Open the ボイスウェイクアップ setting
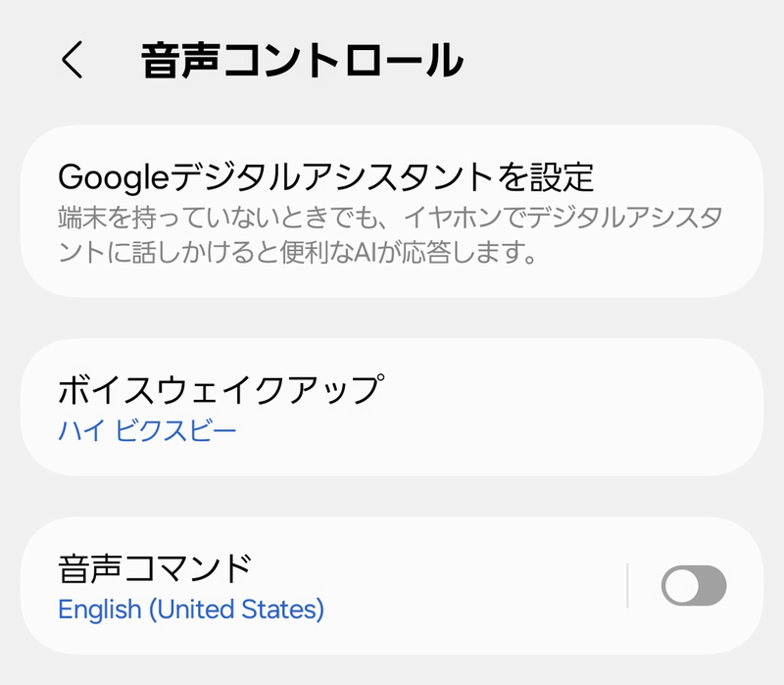This screenshot has width=784, height=685. click(x=219, y=389)
